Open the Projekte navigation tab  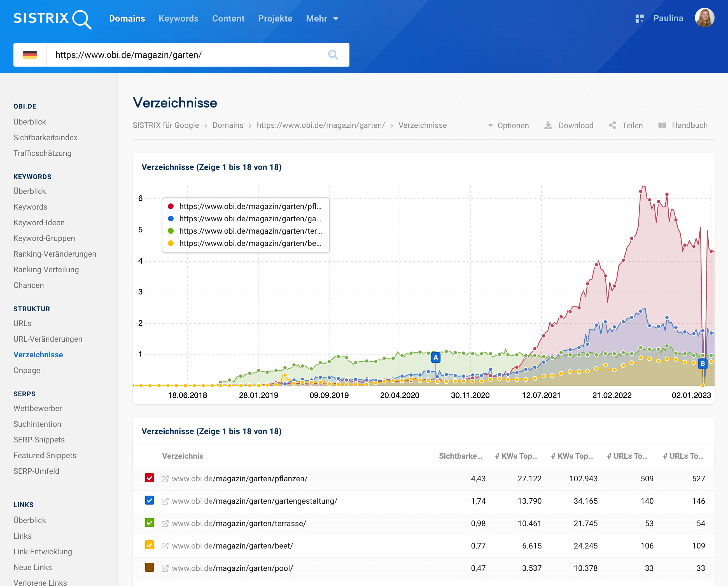(275, 18)
